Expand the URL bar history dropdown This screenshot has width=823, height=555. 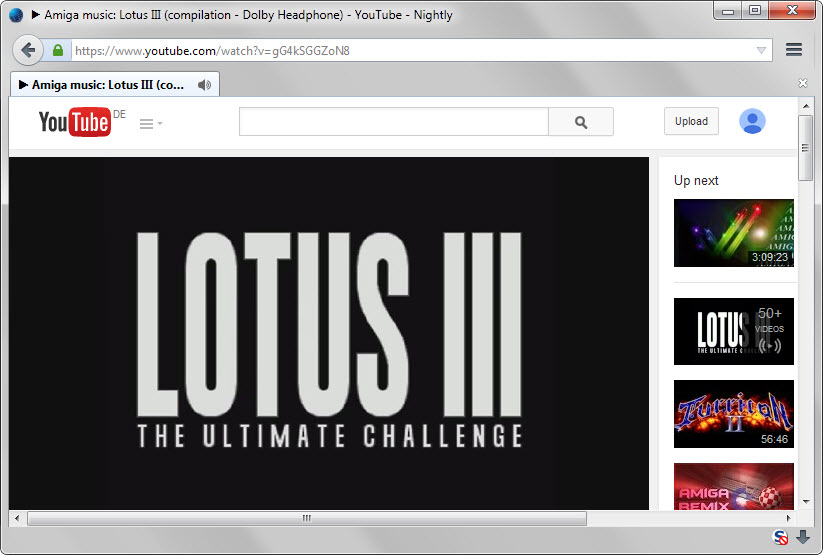[x=761, y=50]
